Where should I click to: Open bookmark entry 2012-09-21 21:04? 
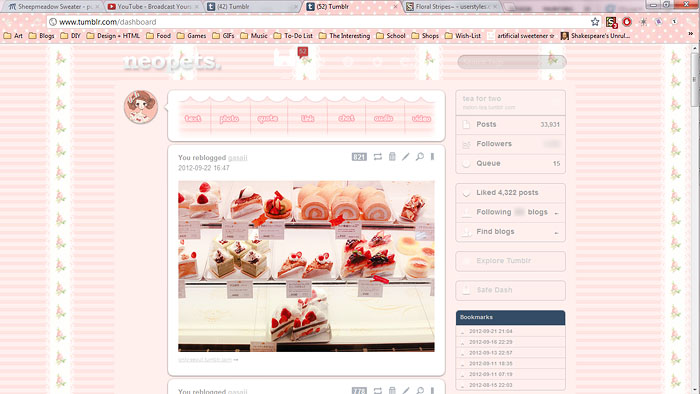point(491,331)
